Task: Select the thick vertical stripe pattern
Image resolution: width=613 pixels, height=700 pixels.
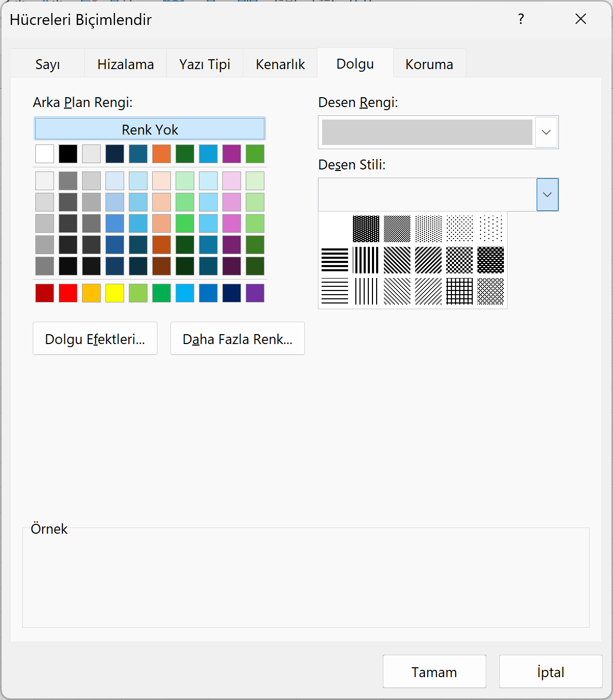Action: [x=366, y=260]
